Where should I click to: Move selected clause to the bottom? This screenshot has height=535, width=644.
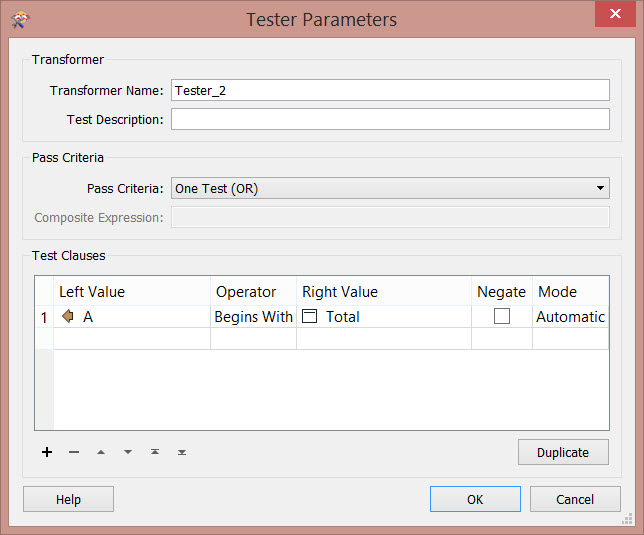pos(182,452)
